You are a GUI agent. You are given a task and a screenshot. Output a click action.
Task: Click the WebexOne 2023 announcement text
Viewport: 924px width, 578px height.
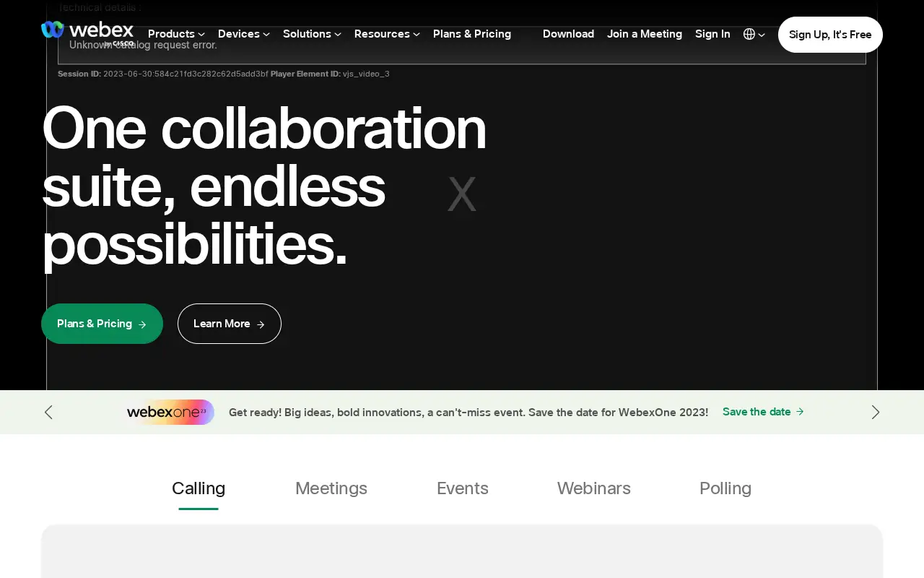pos(468,413)
